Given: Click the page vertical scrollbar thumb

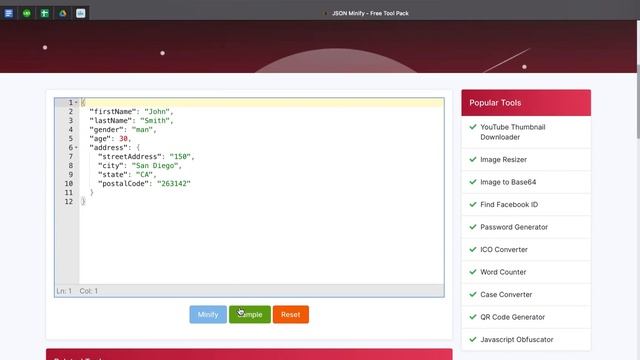Looking at the screenshot, I should pyautogui.click(x=638, y=101).
